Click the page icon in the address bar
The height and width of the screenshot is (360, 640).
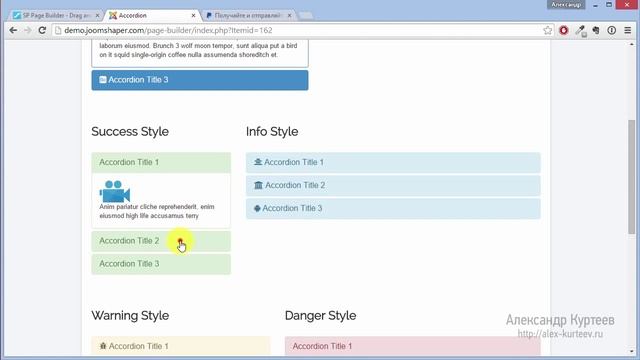(58, 30)
